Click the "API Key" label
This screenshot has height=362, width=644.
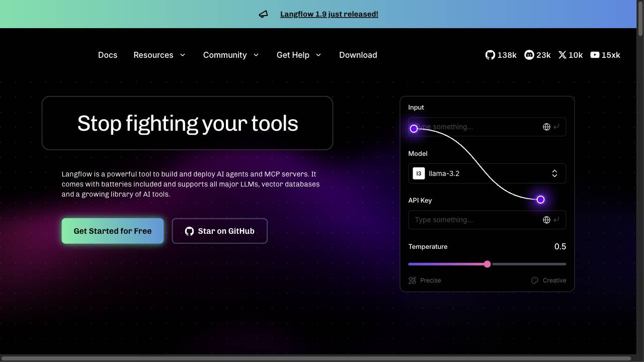coord(420,200)
